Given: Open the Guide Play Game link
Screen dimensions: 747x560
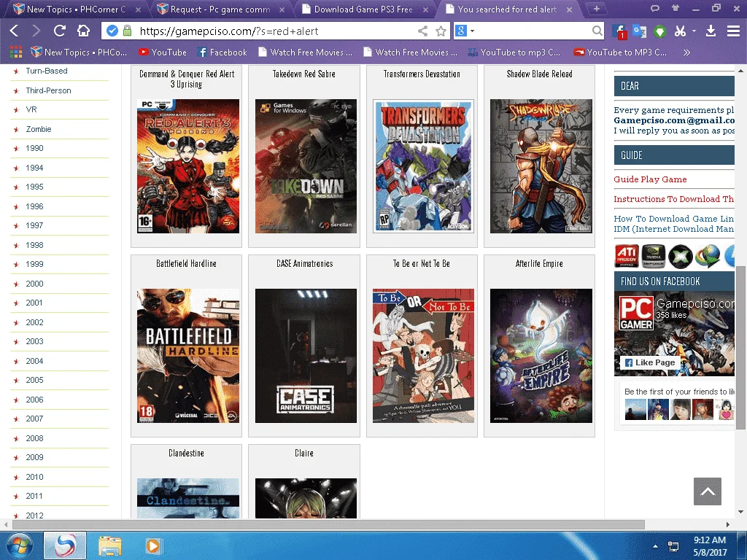Looking at the screenshot, I should pos(650,179).
